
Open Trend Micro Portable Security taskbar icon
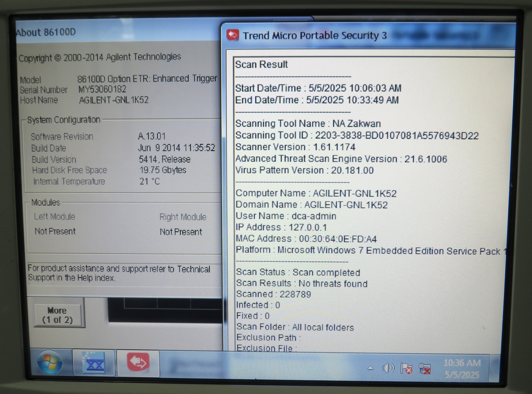(138, 363)
